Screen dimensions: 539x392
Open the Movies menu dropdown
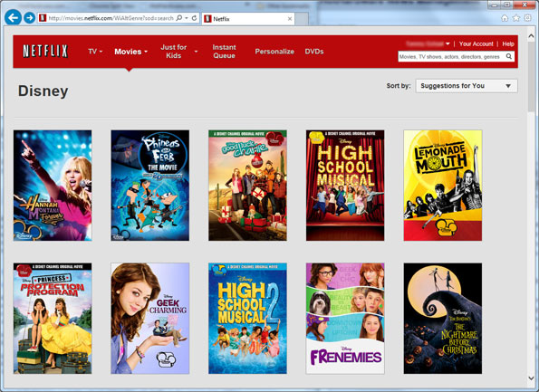tap(131, 52)
